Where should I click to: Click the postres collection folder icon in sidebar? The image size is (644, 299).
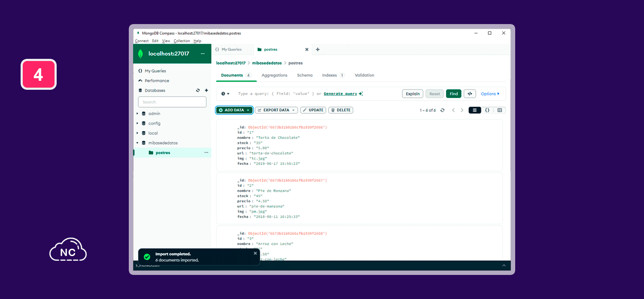tap(151, 153)
